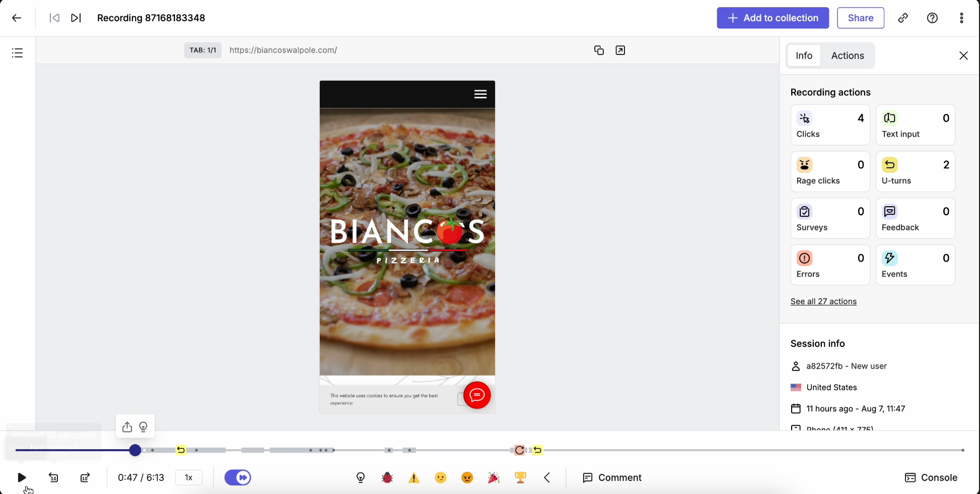Viewport: 980px width, 494px height.
Task: Open the hamburger menu in recorded site
Action: point(480,94)
